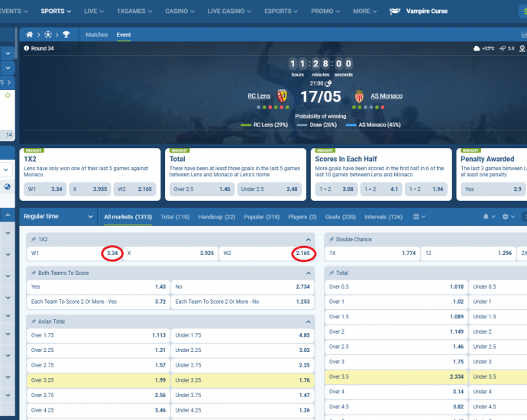Select the Event tab
This screenshot has width=527, height=420.
click(124, 34)
